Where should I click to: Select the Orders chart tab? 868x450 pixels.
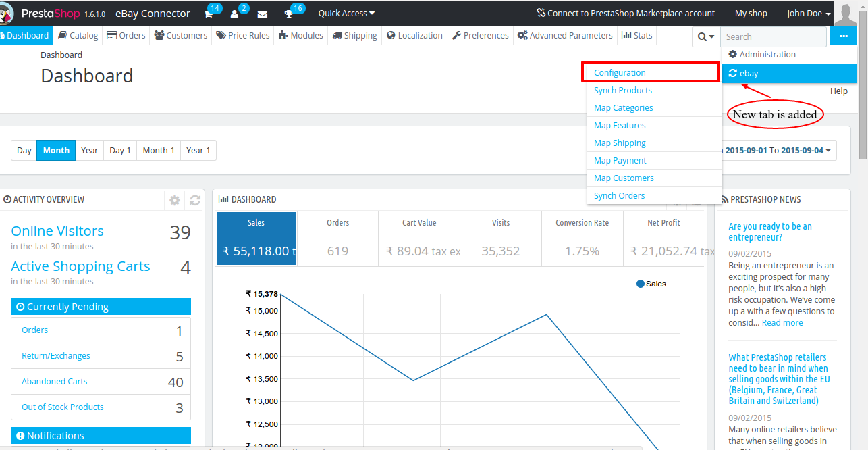click(337, 239)
